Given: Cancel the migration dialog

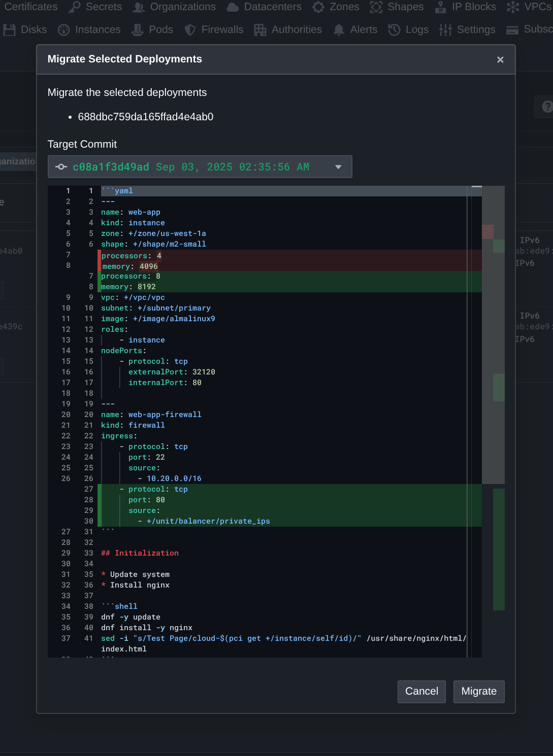Looking at the screenshot, I should 421,691.
